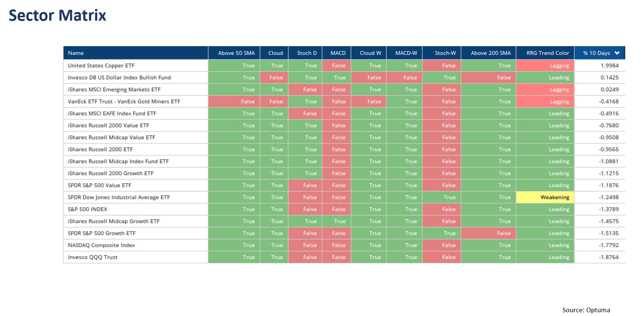Click the 0.1425 percent value

click(x=609, y=77)
